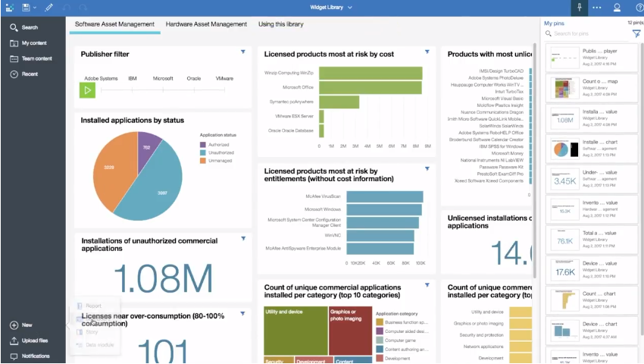The width and height of the screenshot is (644, 364).
Task: Open the three-dot More menu
Action: click(597, 8)
